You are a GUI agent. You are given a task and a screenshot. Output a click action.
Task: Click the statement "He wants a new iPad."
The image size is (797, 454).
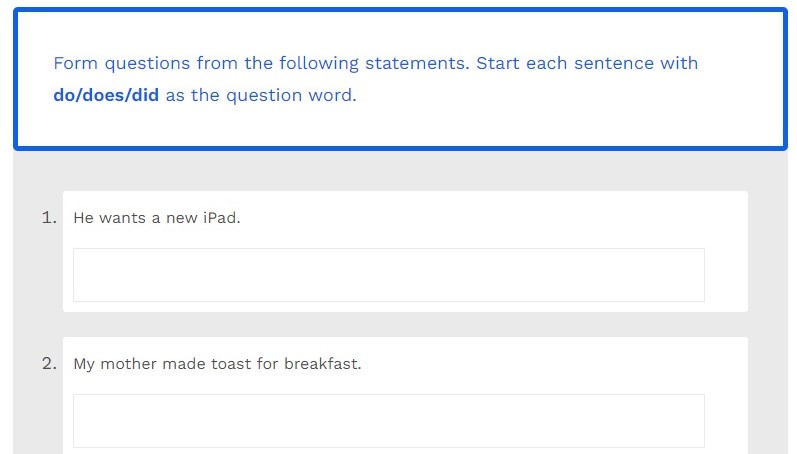pos(157,218)
